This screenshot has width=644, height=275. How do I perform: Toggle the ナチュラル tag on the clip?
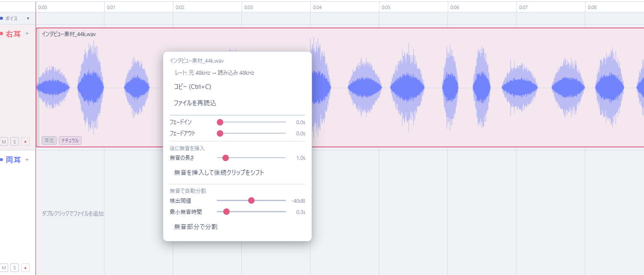coord(70,141)
